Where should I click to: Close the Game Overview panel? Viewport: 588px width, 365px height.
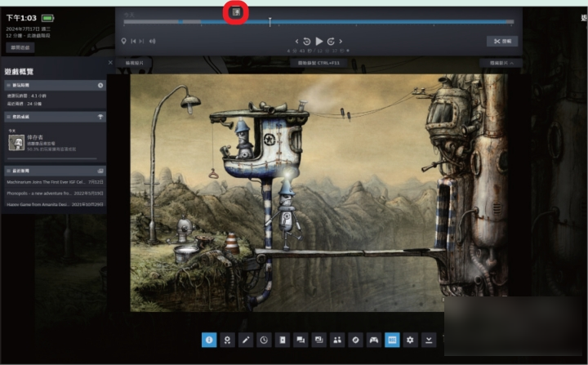(110, 63)
